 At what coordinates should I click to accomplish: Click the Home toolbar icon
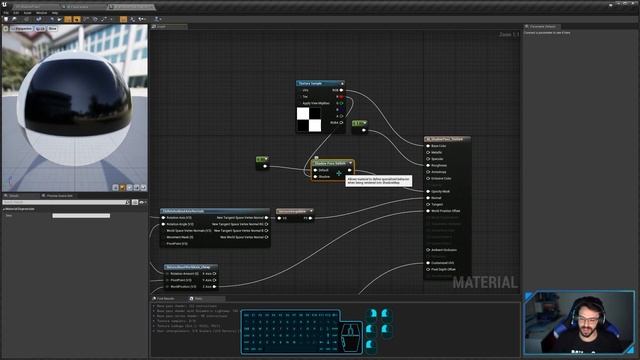pyautogui.click(x=52, y=19)
